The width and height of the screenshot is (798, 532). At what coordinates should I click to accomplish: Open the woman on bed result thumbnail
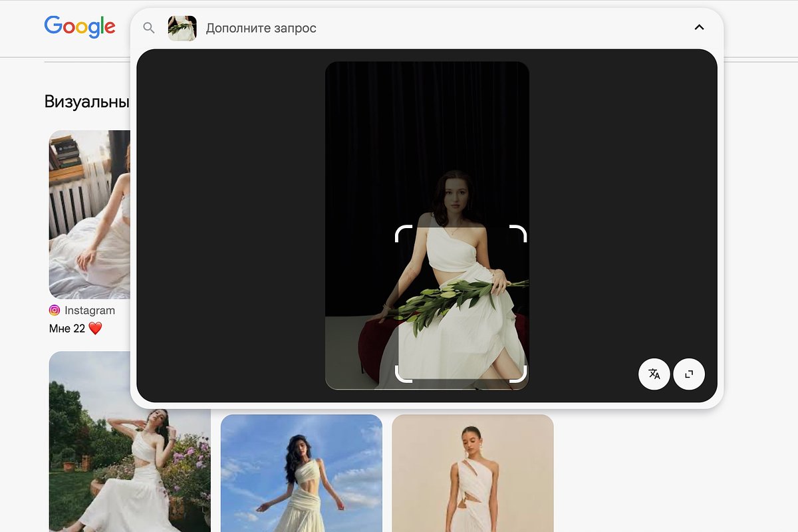click(x=90, y=215)
